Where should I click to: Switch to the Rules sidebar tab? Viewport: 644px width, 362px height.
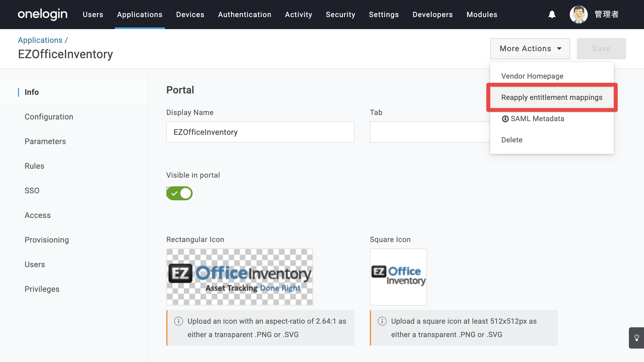74,166
